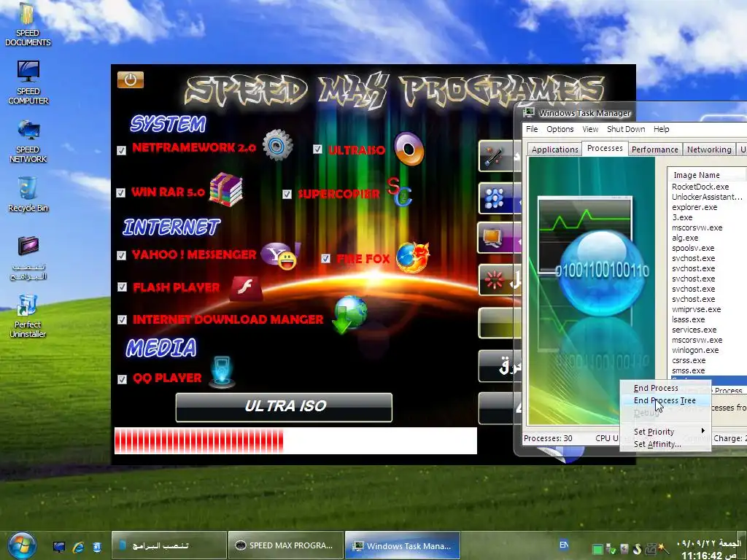Click the Image Name column header

pyautogui.click(x=707, y=175)
